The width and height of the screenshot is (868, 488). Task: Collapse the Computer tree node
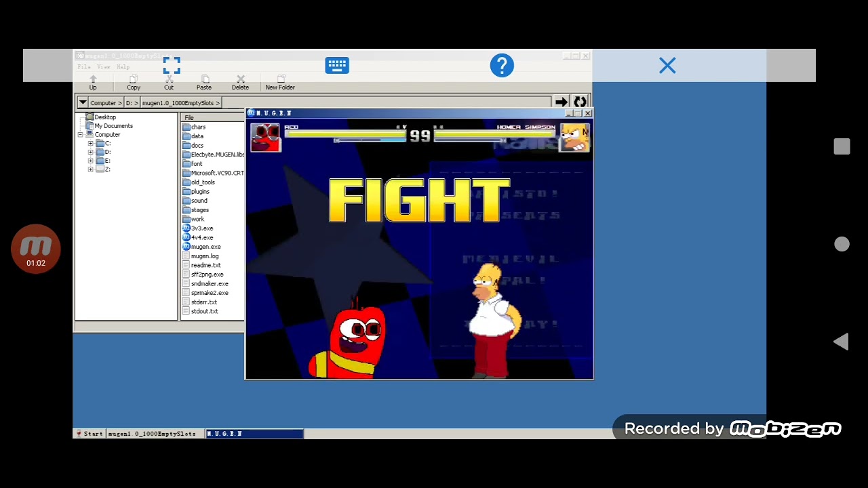[x=80, y=135]
